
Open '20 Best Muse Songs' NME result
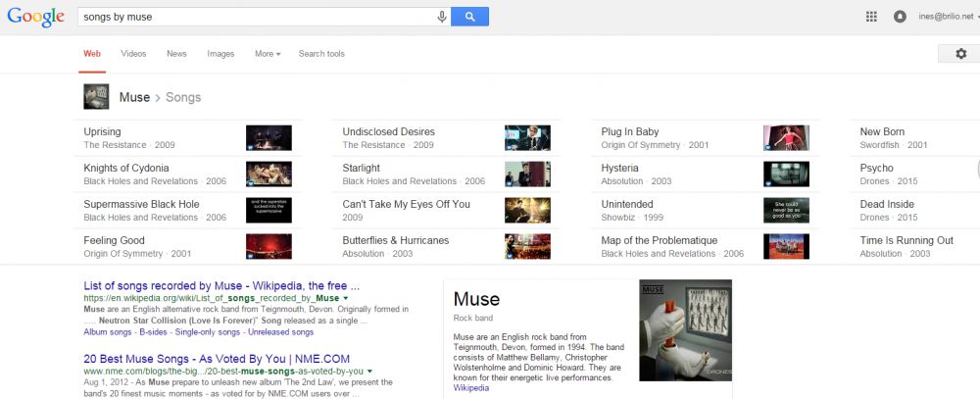coord(217,359)
